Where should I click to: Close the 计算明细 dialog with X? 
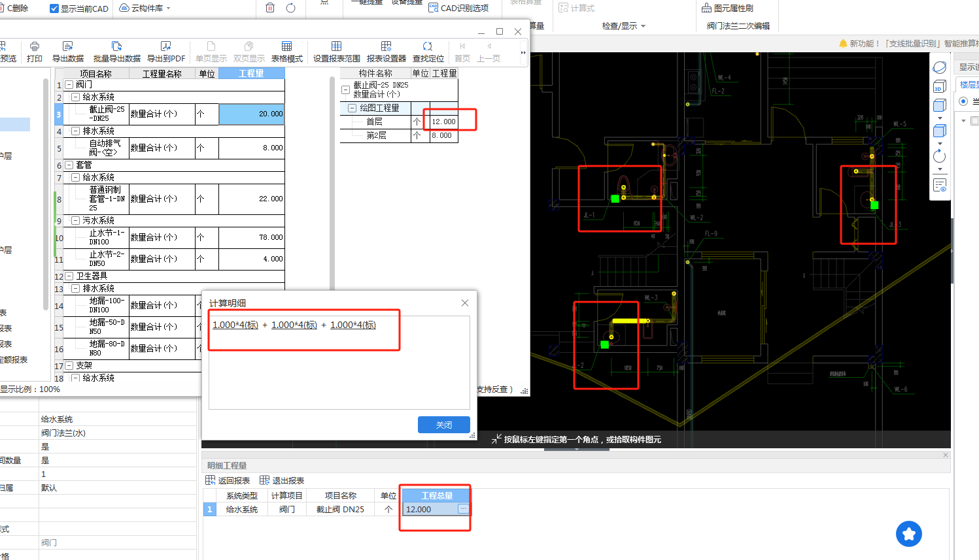465,303
